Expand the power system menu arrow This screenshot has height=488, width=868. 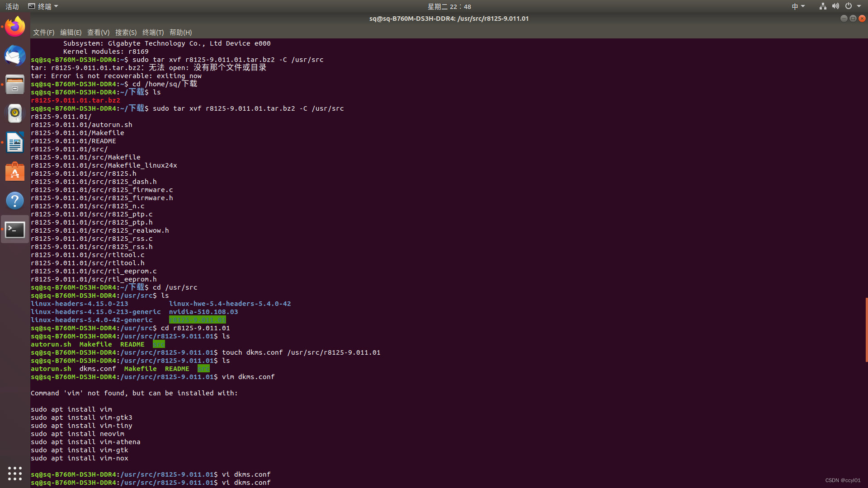859,6
